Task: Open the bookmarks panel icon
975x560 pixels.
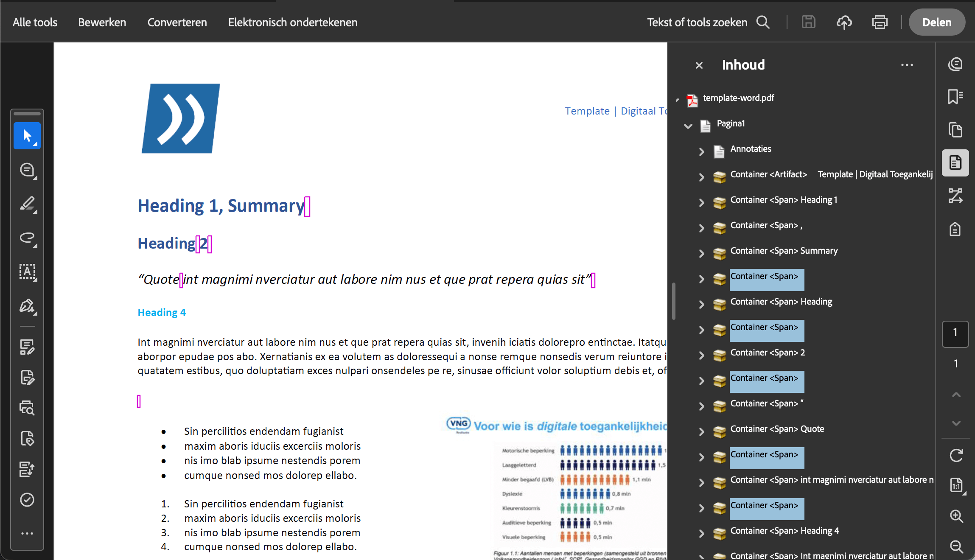Action: 955,96
